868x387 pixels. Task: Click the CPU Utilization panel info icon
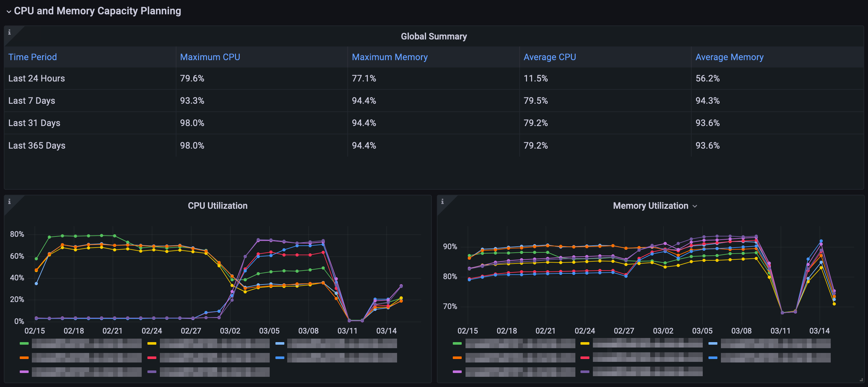pos(10,201)
